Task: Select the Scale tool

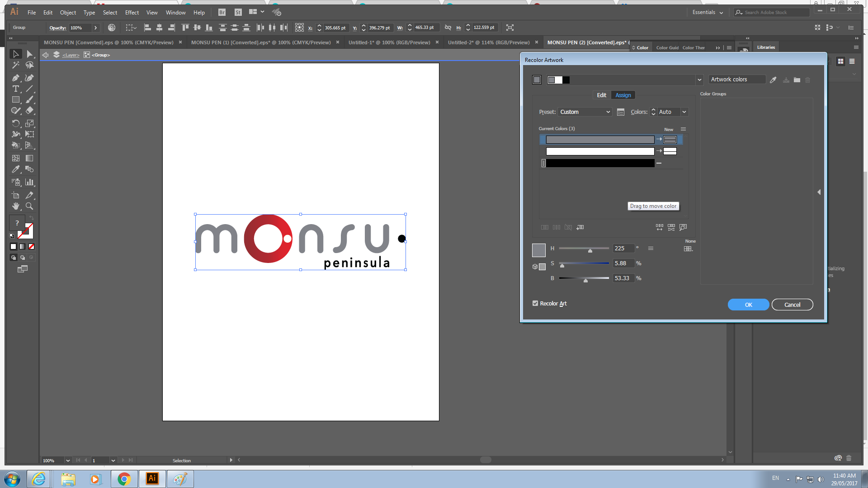Action: (30, 123)
